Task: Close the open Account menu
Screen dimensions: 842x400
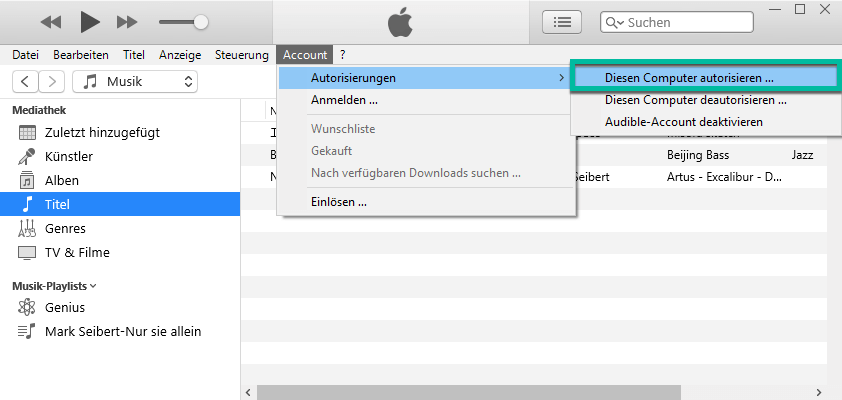Action: (305, 55)
